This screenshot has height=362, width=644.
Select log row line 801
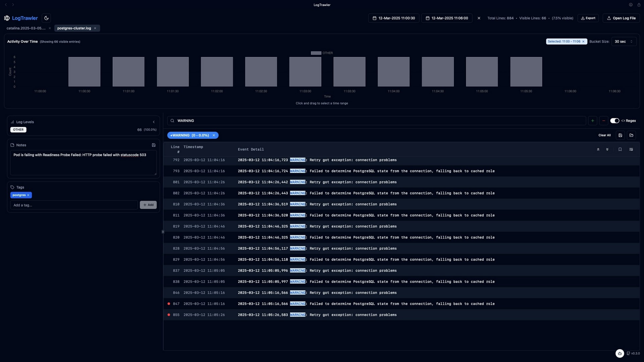coord(401,182)
